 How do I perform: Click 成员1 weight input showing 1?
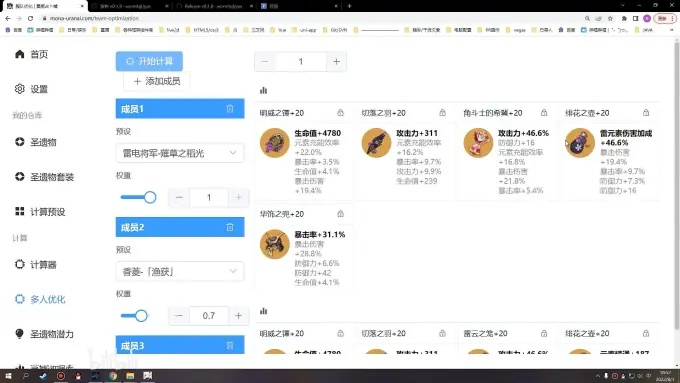click(x=209, y=197)
